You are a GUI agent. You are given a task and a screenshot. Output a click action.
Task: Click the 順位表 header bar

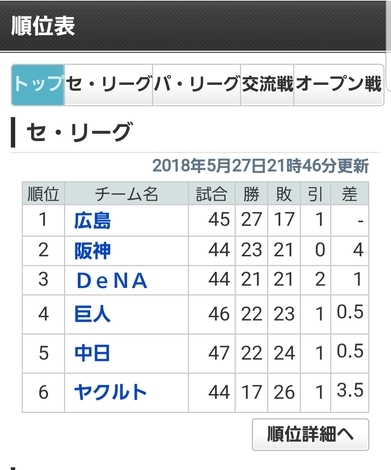[x=195, y=26]
